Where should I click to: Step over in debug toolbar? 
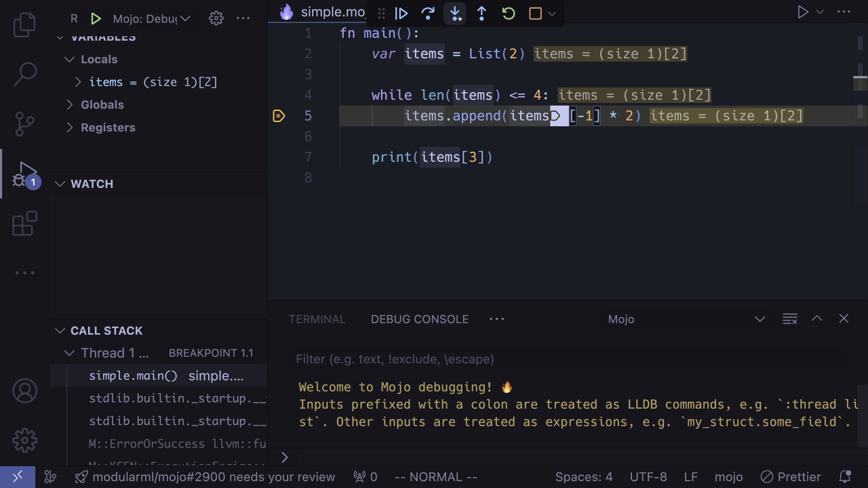(x=428, y=13)
